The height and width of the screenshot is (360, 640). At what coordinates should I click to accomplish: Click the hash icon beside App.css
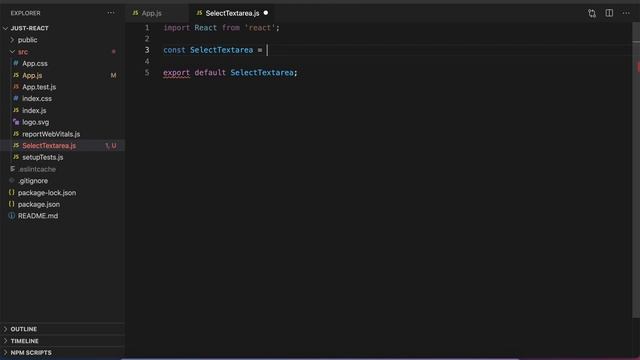[16, 63]
